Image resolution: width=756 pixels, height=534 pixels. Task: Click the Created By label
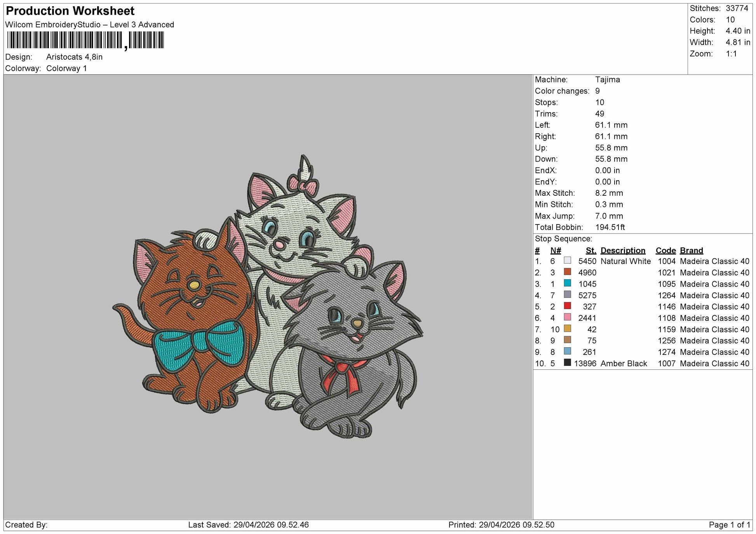click(26, 525)
